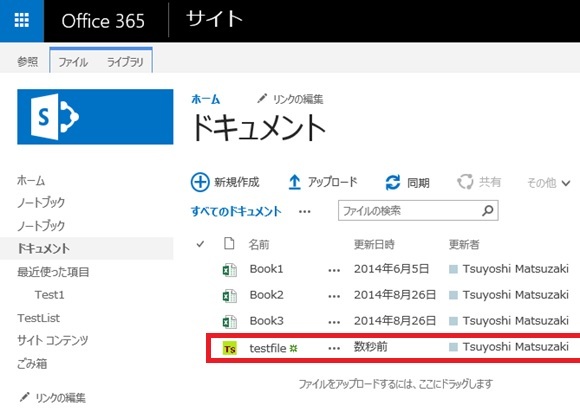Toggle the select-all checkmark in header
The image size is (580, 412).
point(200,244)
